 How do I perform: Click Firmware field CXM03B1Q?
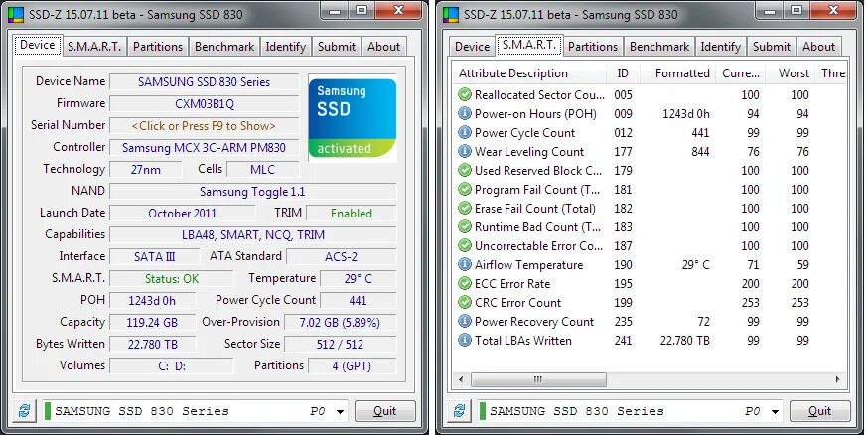(204, 103)
